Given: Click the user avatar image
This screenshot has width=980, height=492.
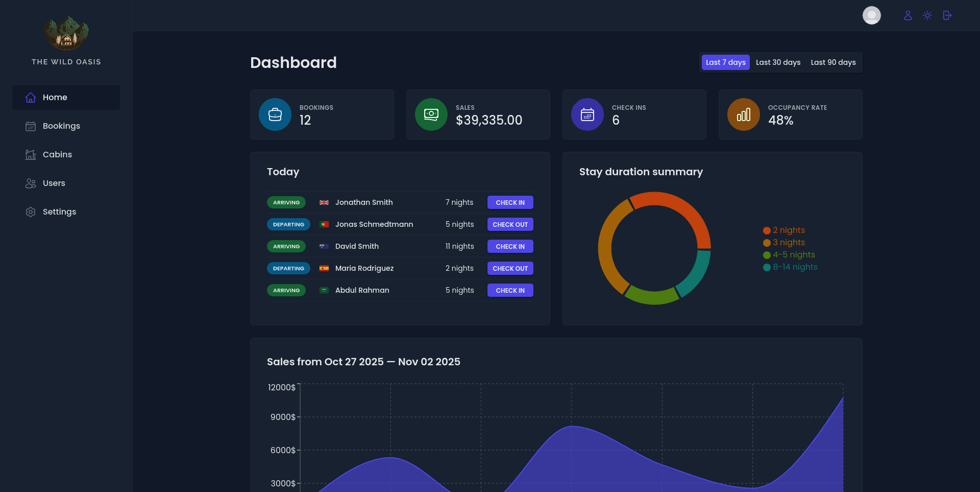Looking at the screenshot, I should [x=871, y=15].
